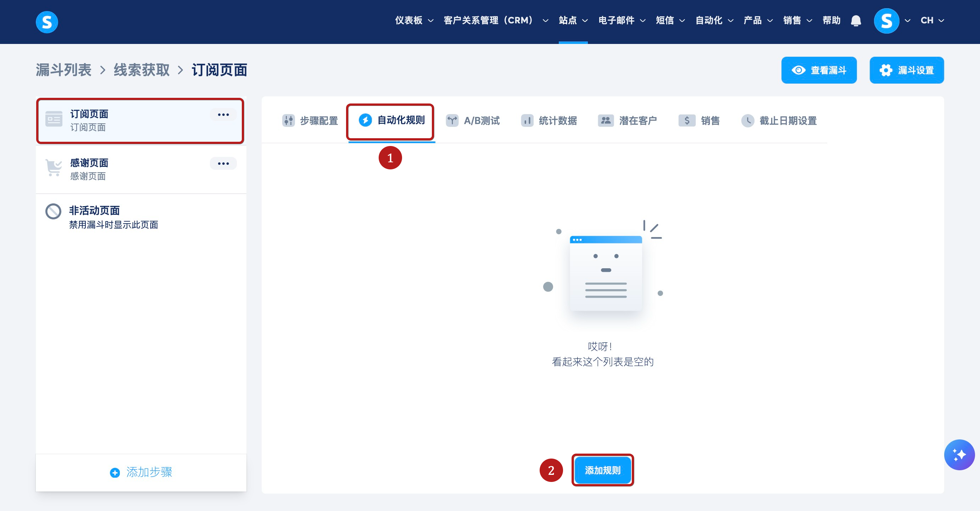Expand the 客户关系管理 (CRM) dropdown

click(495, 21)
